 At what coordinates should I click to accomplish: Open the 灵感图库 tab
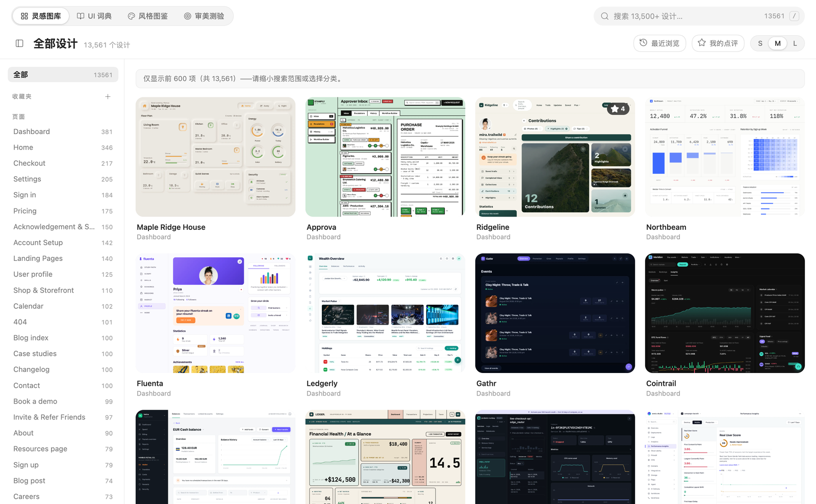tap(41, 16)
